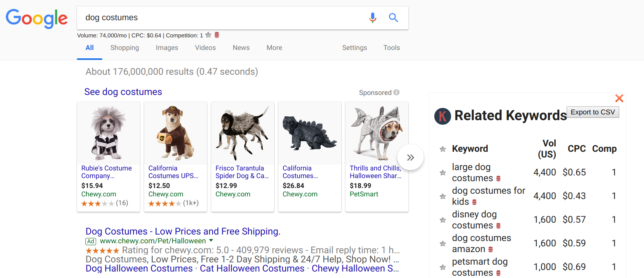Open Frisco Tarantula Spider costume image
The width and height of the screenshot is (644, 278).
pos(243,133)
